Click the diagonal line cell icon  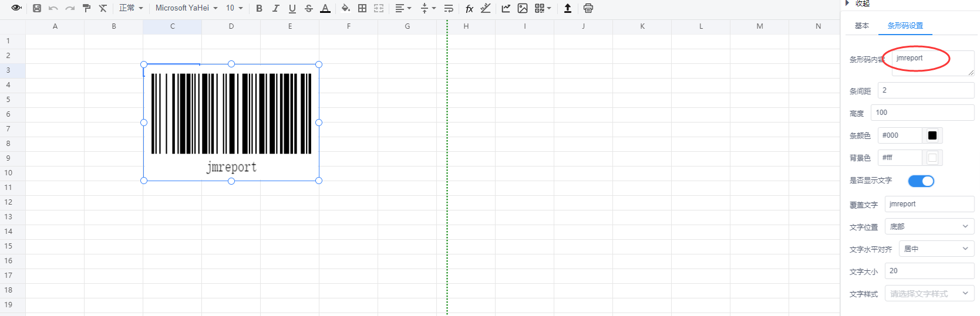click(486, 8)
